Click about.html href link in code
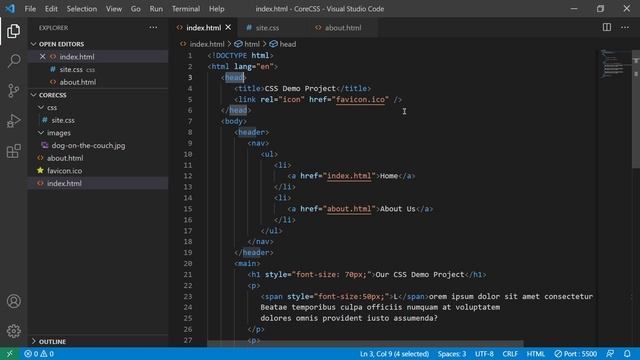The height and width of the screenshot is (360, 640). pyautogui.click(x=349, y=209)
